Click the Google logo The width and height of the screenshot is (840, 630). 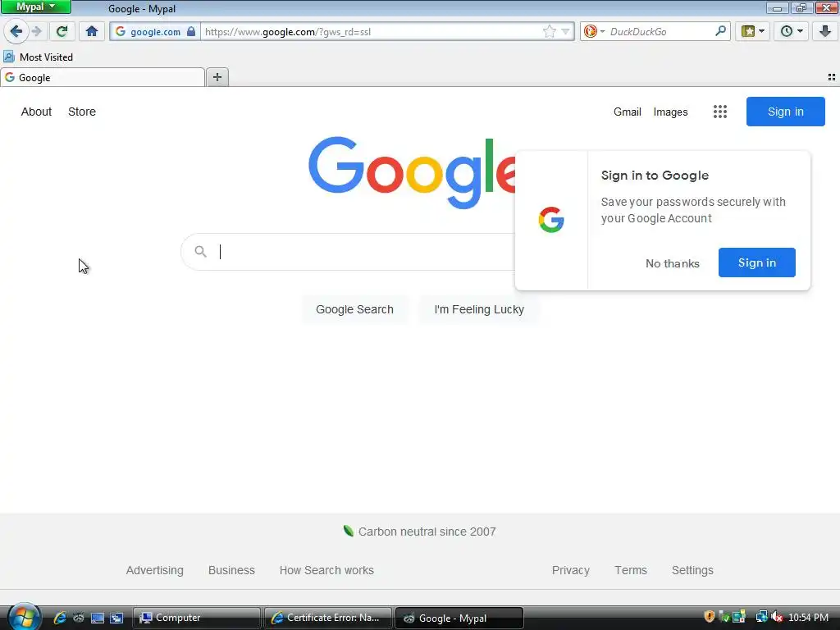[412, 172]
